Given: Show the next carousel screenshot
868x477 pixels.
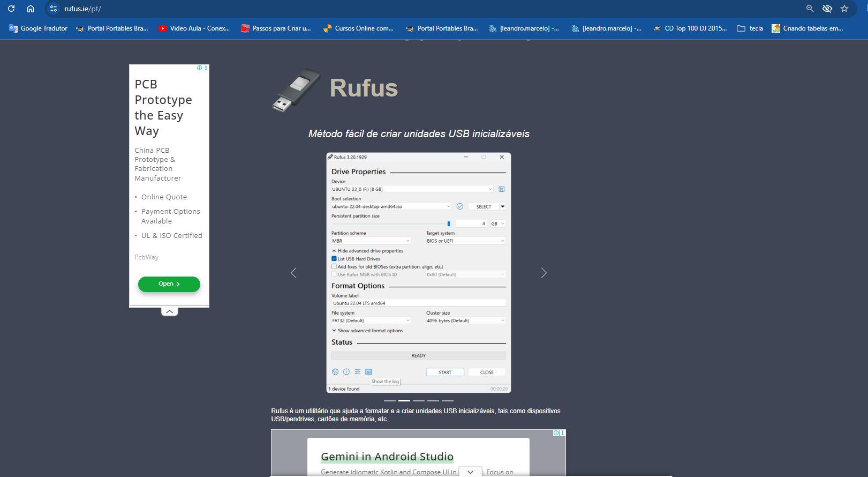Looking at the screenshot, I should [544, 273].
